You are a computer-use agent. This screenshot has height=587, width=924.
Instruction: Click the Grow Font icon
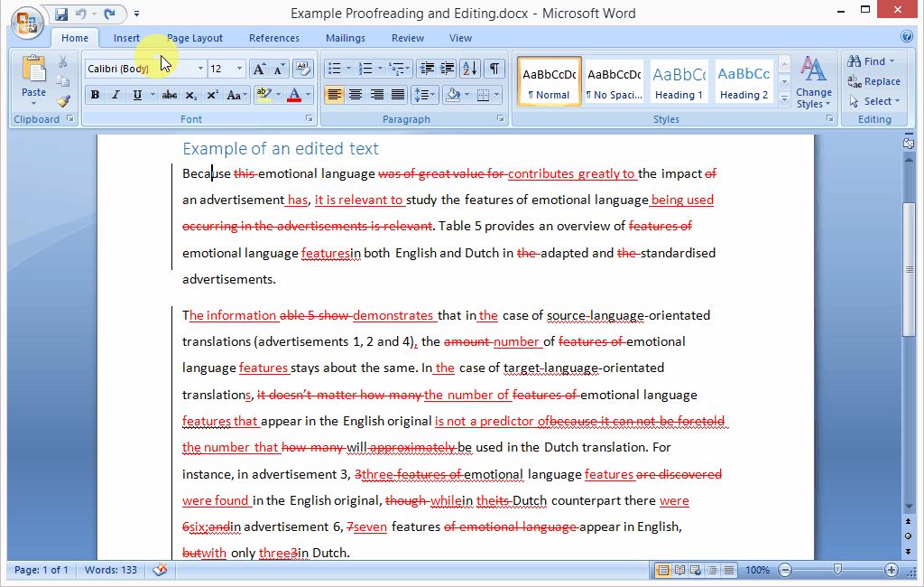259,69
